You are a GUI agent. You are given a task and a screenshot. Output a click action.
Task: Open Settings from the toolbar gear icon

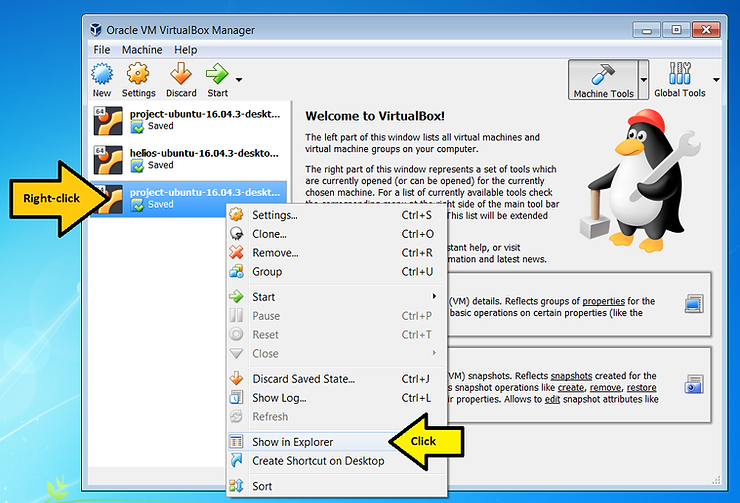[x=138, y=75]
